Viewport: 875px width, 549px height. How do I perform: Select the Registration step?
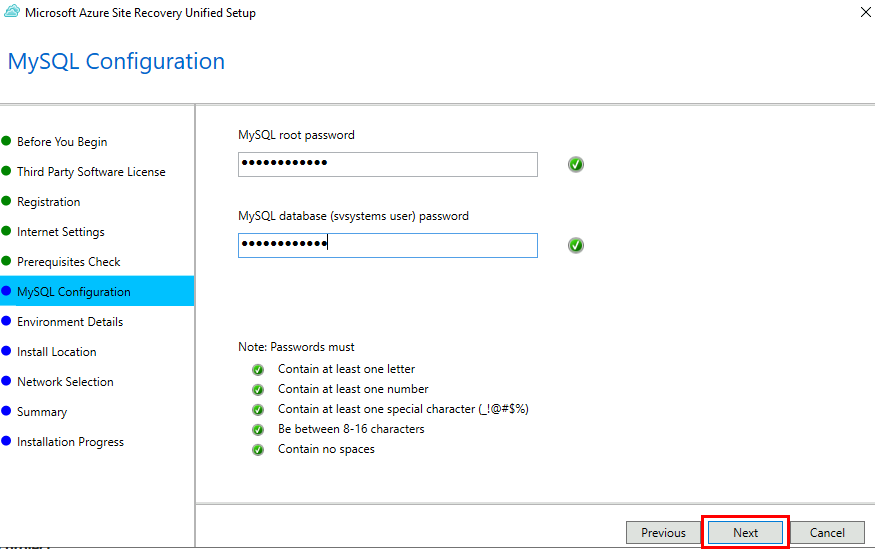click(x=49, y=202)
